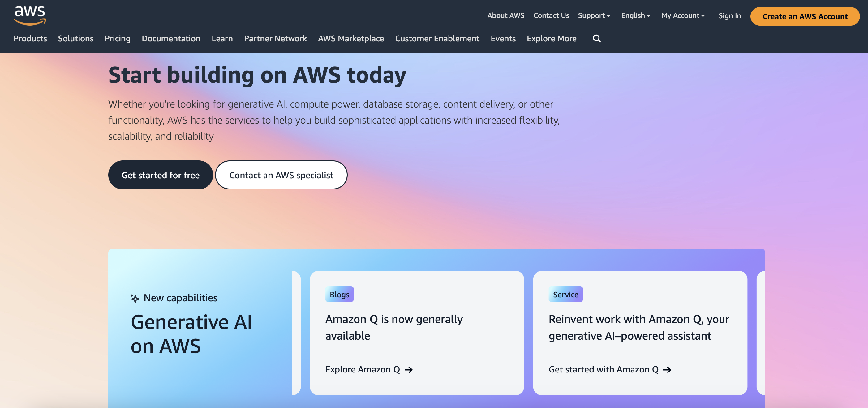Click the sparkle icon beside New capabilities
Screen dimensions: 868x408
coord(135,298)
